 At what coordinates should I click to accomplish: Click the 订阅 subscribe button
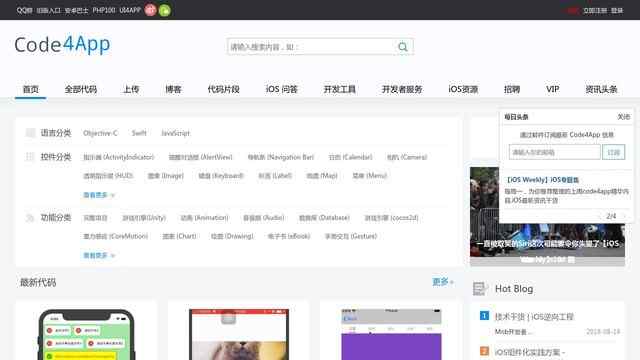[613, 152]
